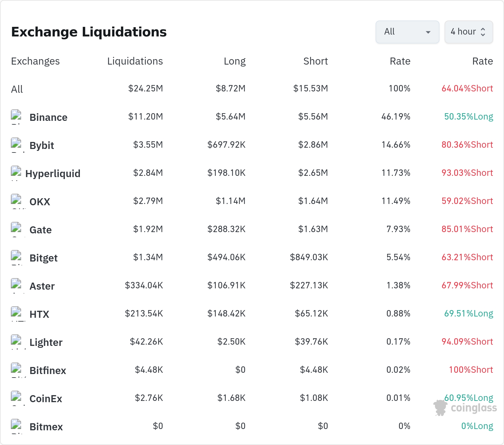This screenshot has width=504, height=445.
Task: Open the All coin filter dropdown
Action: pyautogui.click(x=408, y=32)
